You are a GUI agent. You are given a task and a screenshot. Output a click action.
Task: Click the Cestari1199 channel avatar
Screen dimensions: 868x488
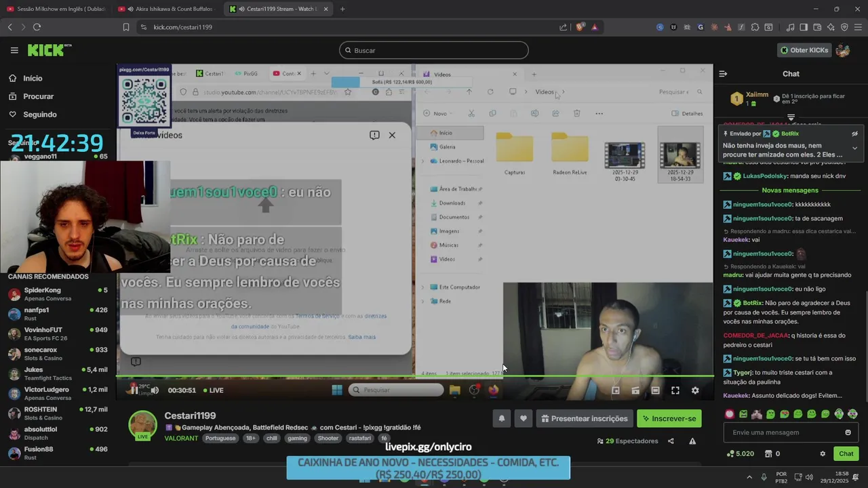click(143, 425)
